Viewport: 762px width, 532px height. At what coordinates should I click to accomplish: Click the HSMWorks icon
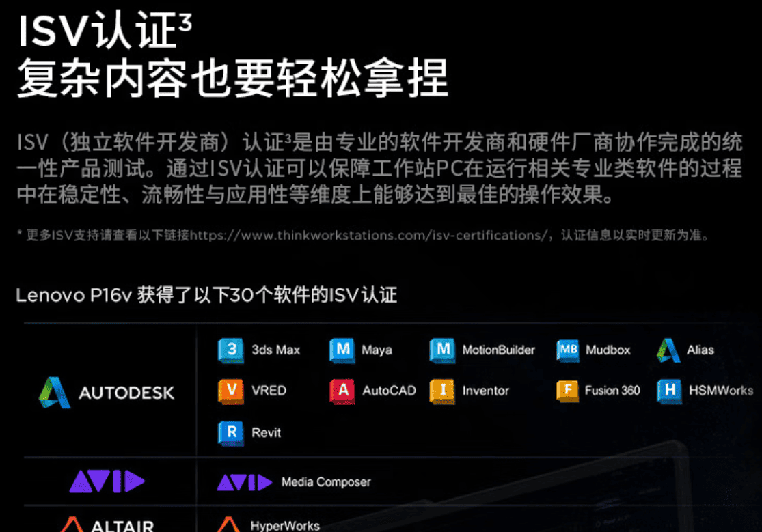point(669,391)
